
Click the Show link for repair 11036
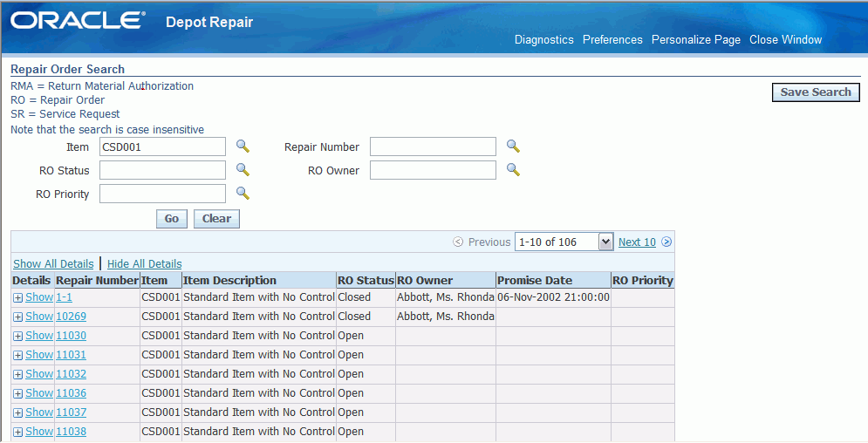pos(39,393)
